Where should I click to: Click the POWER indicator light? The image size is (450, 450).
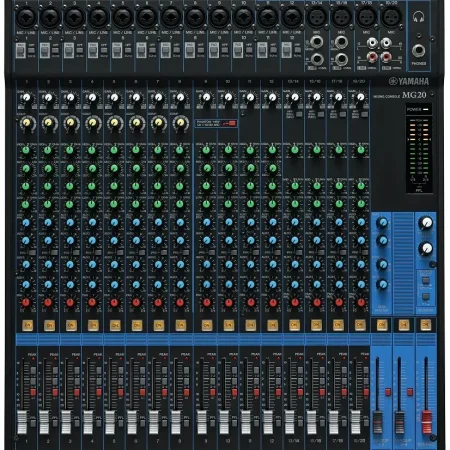coord(426,109)
